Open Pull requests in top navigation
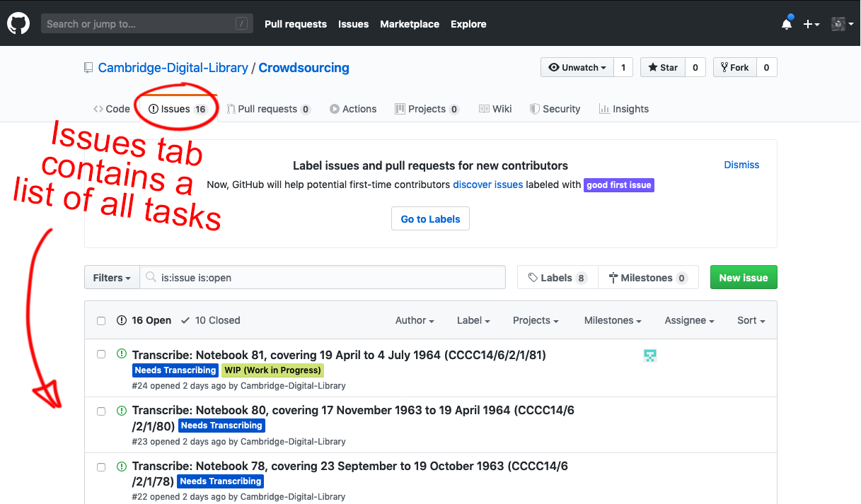The width and height of the screenshot is (861, 504). [x=296, y=24]
